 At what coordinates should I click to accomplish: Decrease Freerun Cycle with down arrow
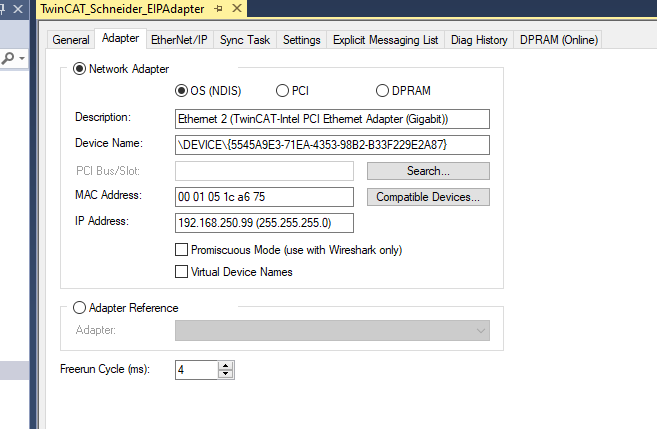point(225,374)
